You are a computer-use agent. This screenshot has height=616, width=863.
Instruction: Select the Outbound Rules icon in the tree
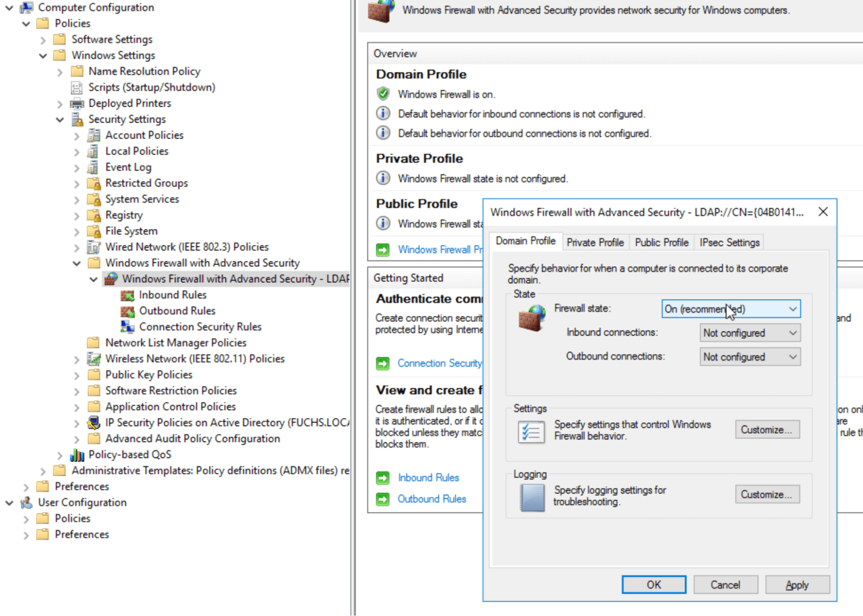click(128, 311)
